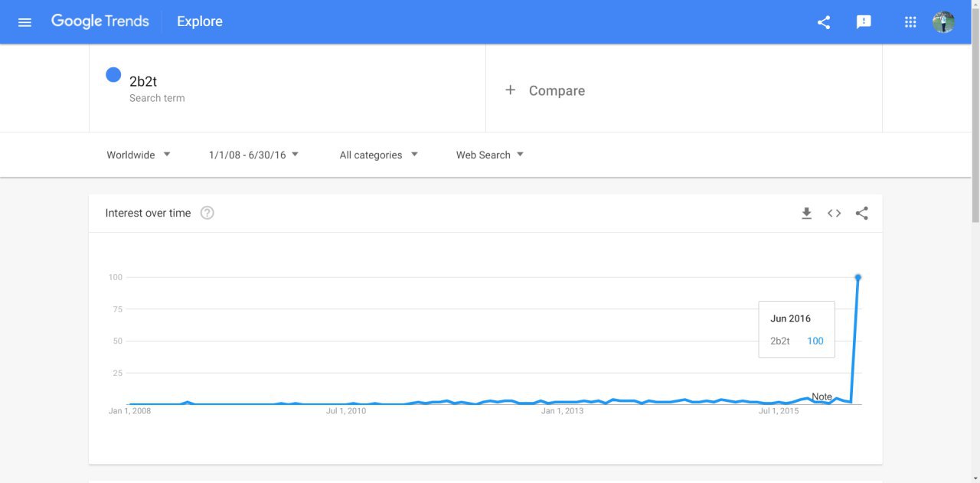Viewport: 980px width, 483px height.
Task: Click the share icon in header
Action: pos(824,22)
